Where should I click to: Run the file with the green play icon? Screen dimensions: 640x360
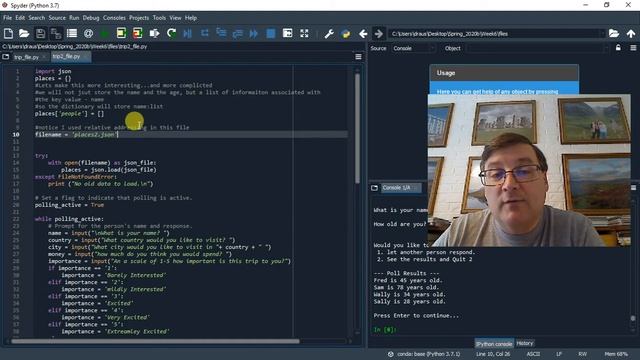(104, 33)
